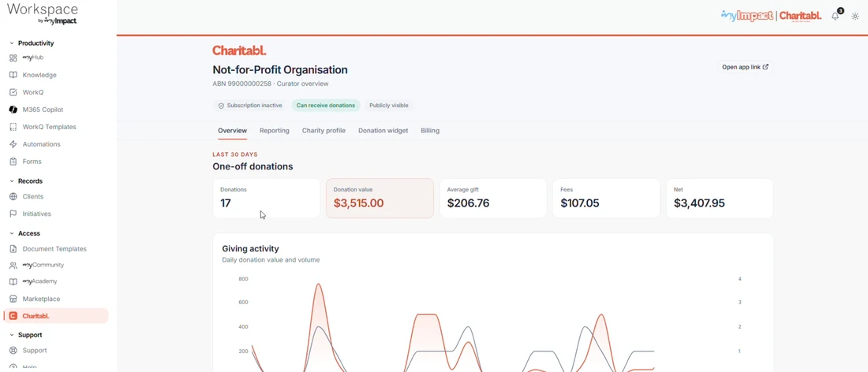Click the Charitabl. orange sidebar icon
Screen dimensions: 868x372
pos(13,316)
